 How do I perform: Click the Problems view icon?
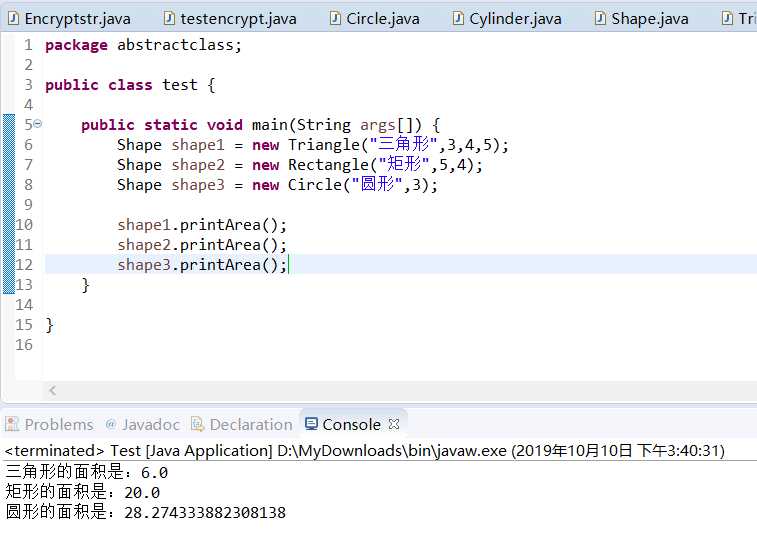(x=12, y=424)
